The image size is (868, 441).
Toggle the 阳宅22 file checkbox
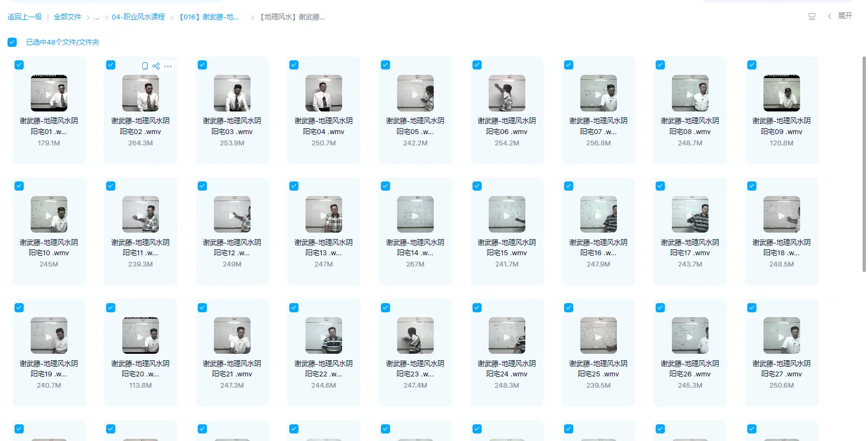[294, 308]
